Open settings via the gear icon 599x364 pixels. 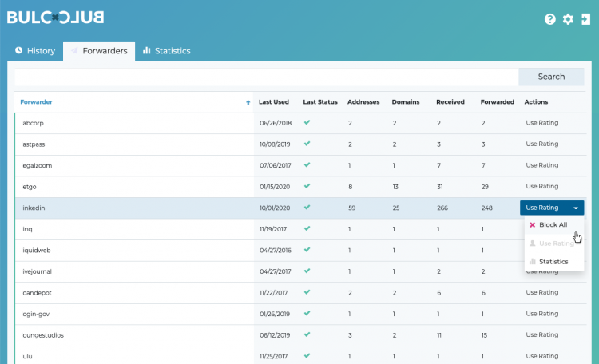568,19
